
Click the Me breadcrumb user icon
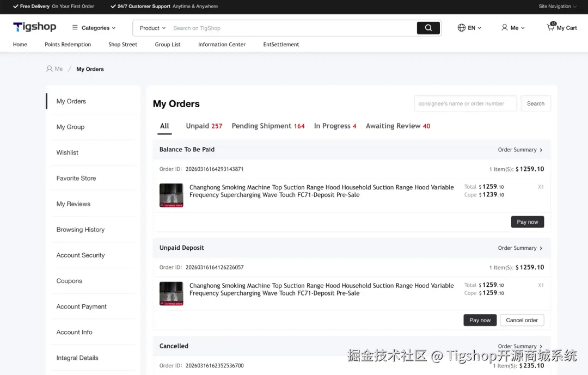(49, 69)
